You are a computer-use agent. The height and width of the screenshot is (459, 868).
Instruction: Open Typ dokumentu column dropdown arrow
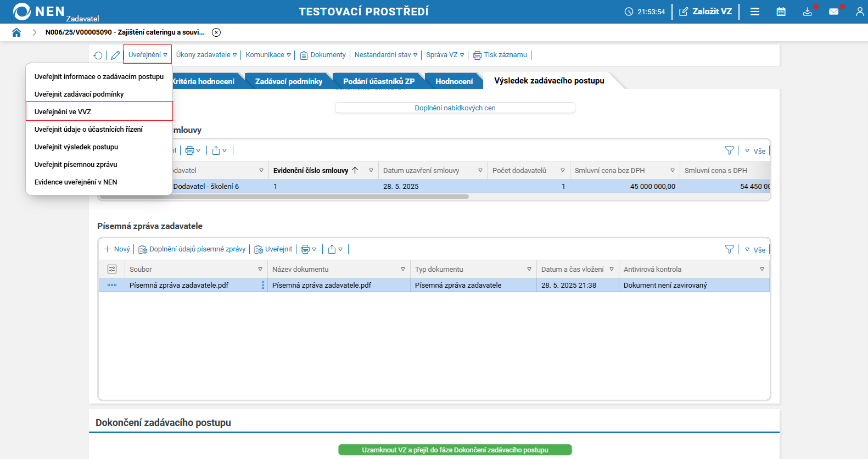[529, 270]
